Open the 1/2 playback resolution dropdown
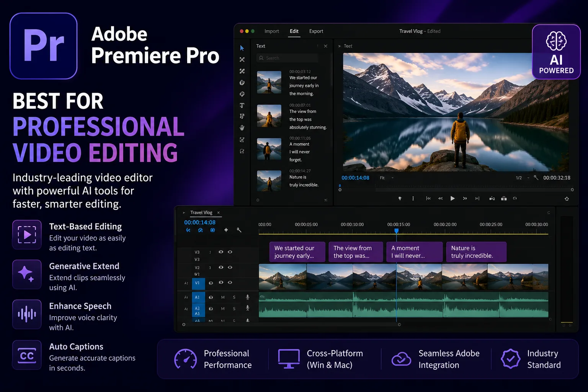Viewport: 588px width, 392px height. pos(523,178)
